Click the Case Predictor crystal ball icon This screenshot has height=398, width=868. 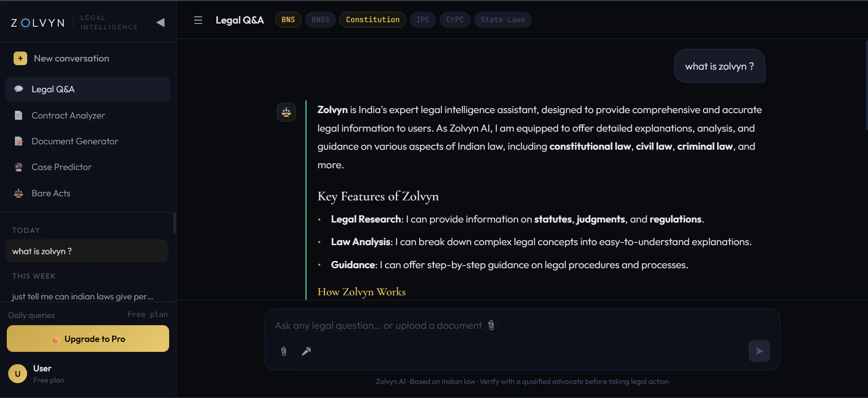click(19, 167)
